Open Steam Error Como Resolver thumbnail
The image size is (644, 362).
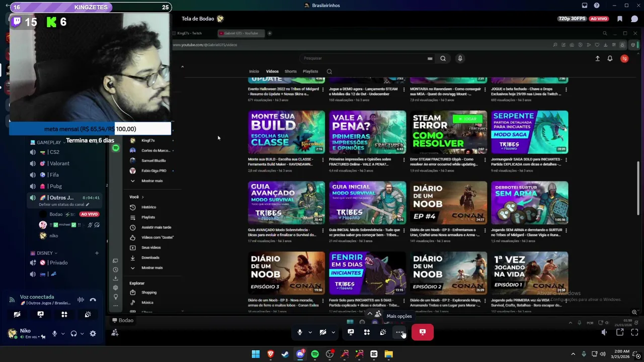(448, 132)
